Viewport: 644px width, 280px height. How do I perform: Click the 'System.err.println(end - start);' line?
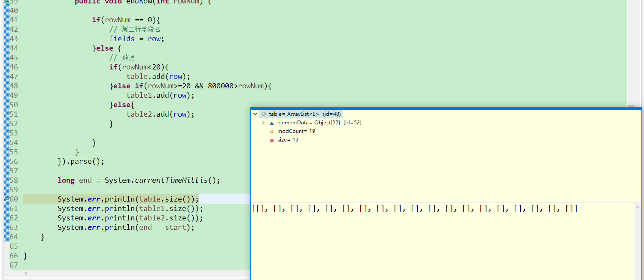(126, 227)
